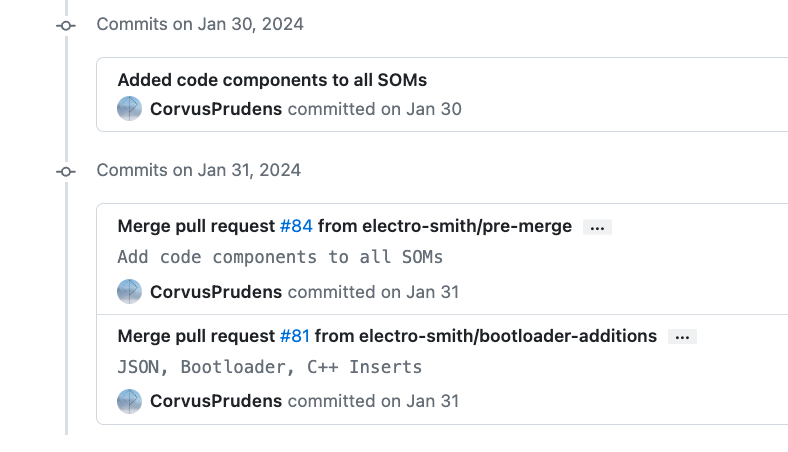Screen dimensions: 788x452
Task: Open pull request #84 link
Action: point(296,226)
